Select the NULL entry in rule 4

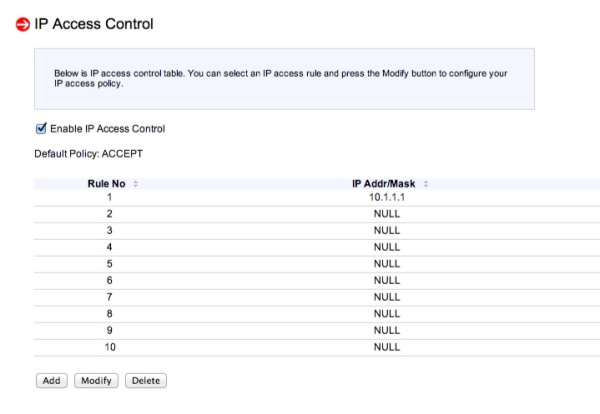[387, 247]
